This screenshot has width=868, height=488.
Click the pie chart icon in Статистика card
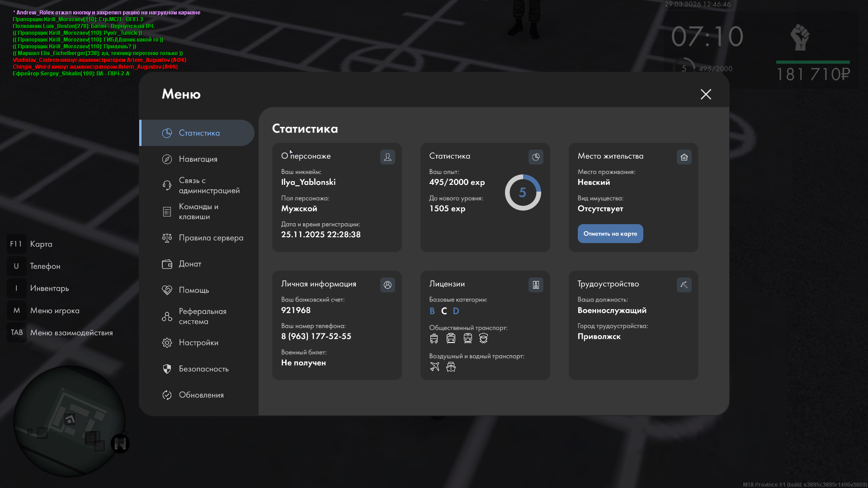click(536, 157)
